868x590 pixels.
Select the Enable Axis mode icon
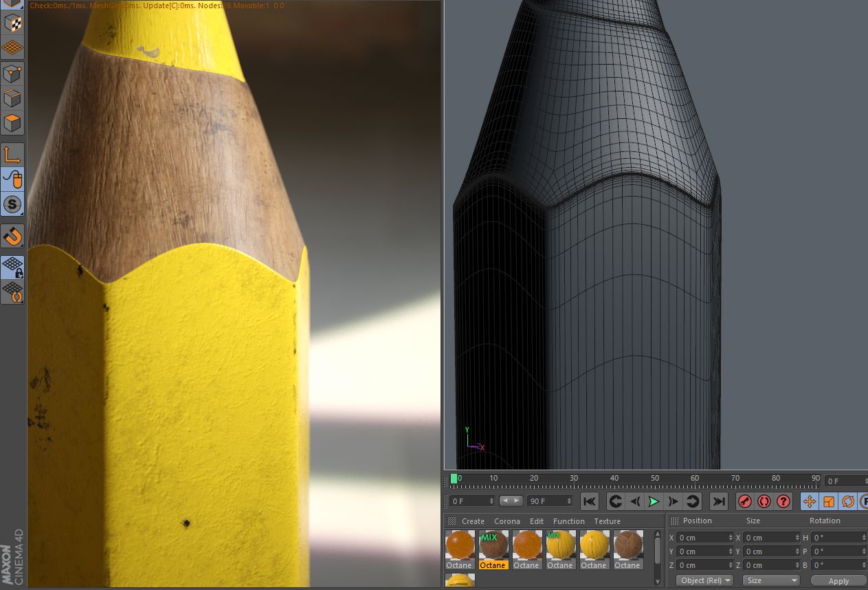point(12,155)
